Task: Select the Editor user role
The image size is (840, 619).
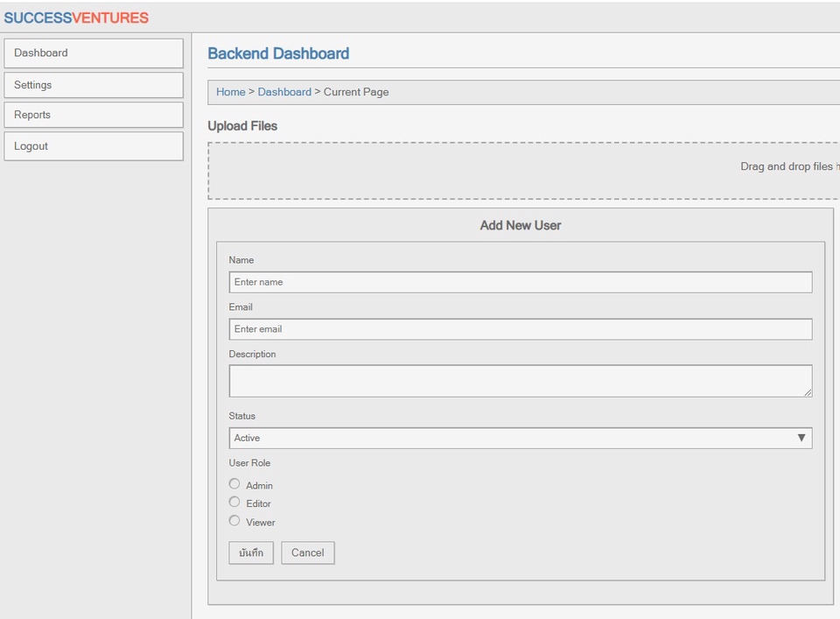Action: (x=234, y=502)
